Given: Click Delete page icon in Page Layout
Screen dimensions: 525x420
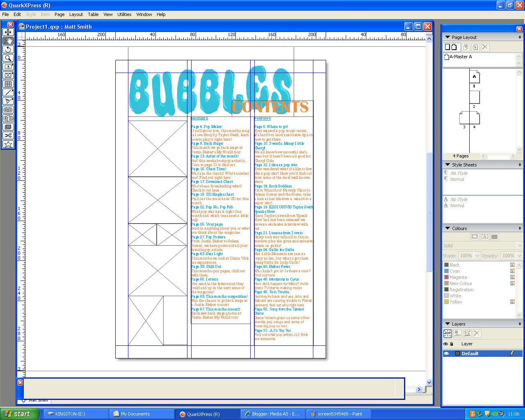Looking at the screenshot, I should (485, 47).
